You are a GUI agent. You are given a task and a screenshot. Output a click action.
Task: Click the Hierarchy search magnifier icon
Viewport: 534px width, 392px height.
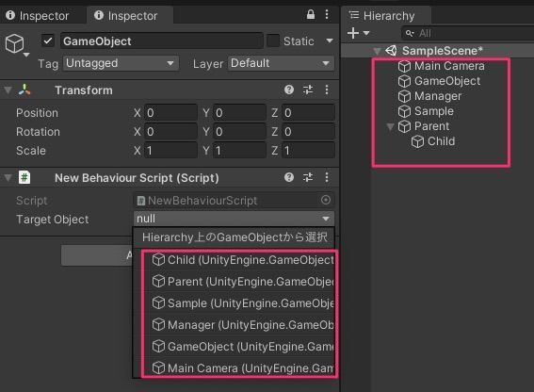410,33
